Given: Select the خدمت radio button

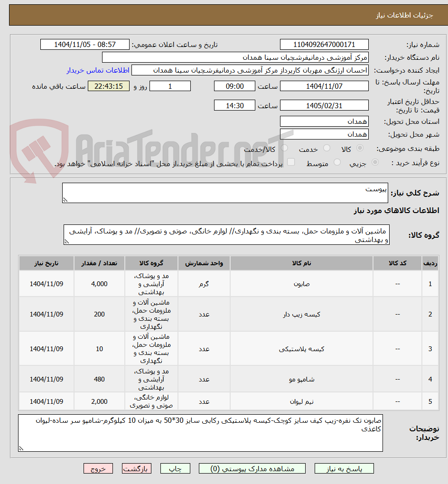Looking at the screenshot, I should click(327, 148).
